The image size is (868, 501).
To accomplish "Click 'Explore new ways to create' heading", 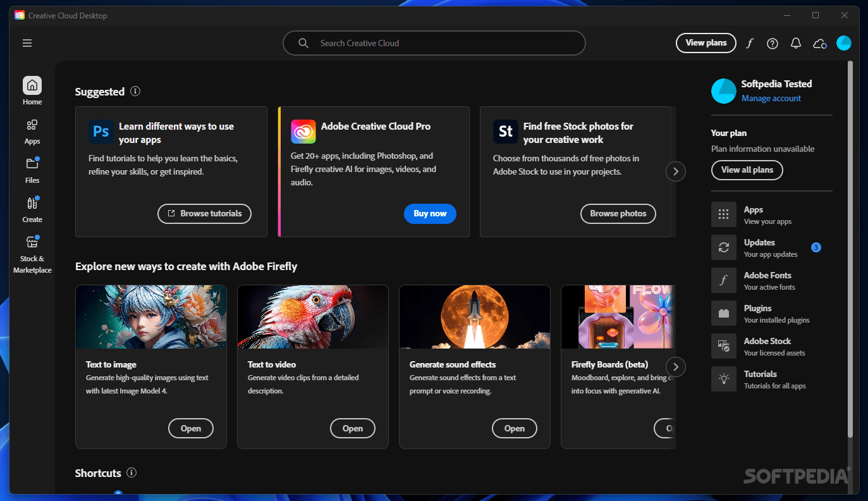I will click(x=186, y=266).
